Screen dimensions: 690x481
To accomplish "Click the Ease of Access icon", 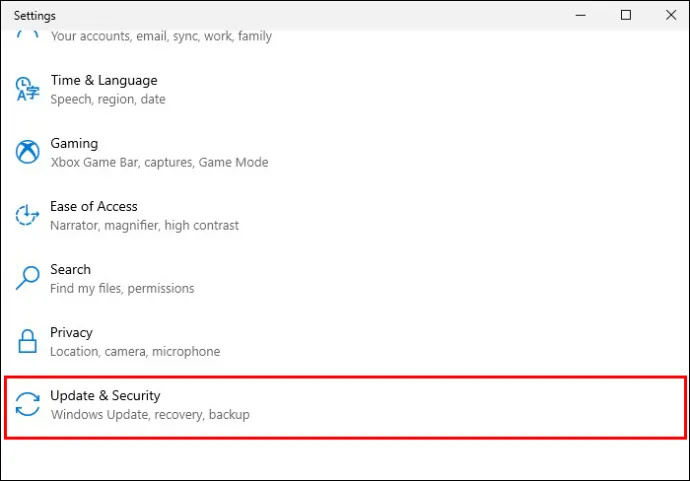I will pos(27,215).
